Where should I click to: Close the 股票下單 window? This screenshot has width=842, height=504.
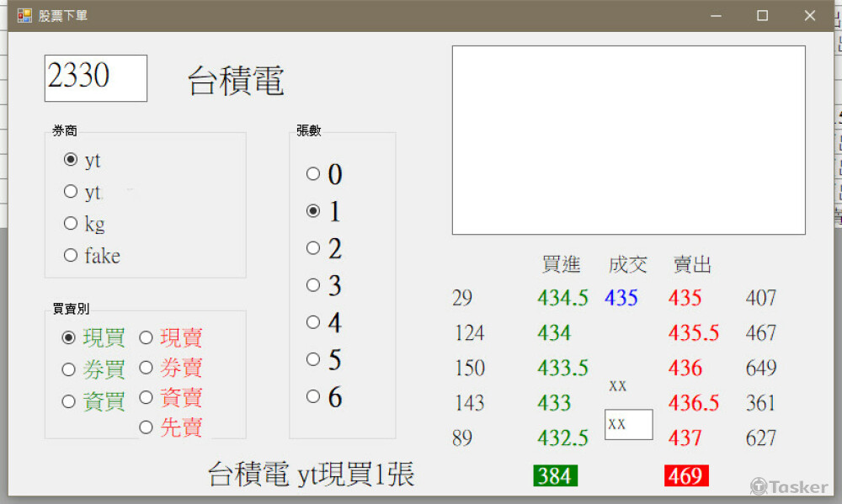click(810, 15)
